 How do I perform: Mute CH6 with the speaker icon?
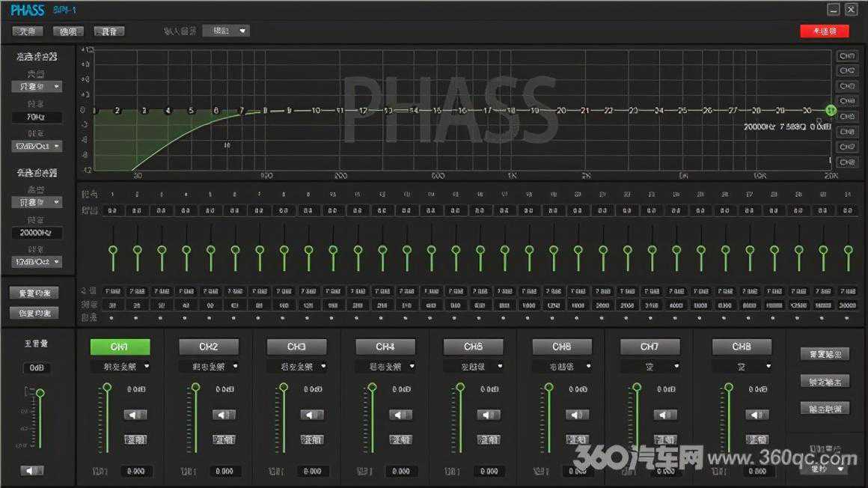click(x=577, y=415)
